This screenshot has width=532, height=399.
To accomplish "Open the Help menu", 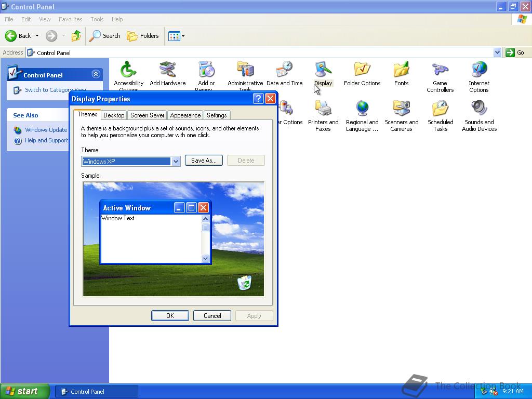I will 117,19.
